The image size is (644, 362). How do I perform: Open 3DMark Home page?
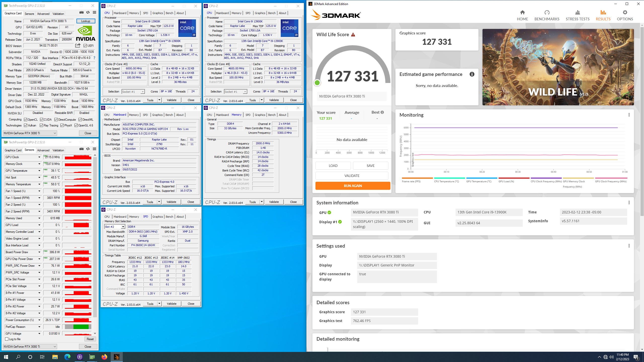click(522, 15)
